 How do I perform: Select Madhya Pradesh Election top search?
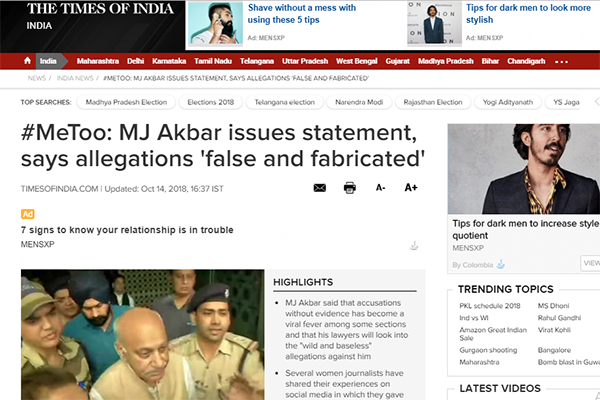[x=126, y=102]
